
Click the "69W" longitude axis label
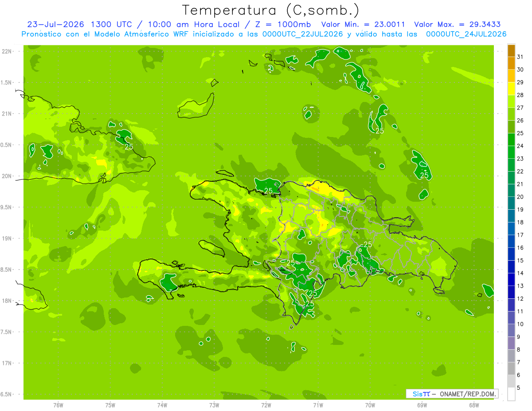point(422,405)
